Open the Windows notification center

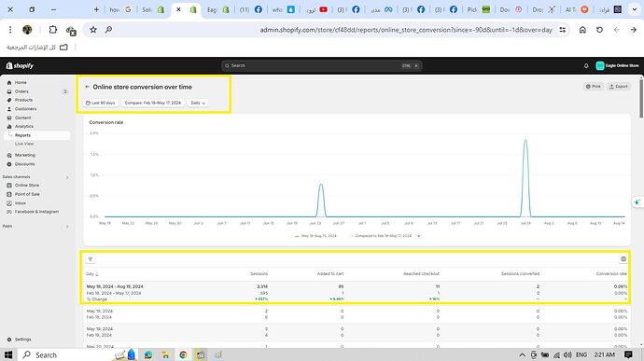(x=628, y=354)
